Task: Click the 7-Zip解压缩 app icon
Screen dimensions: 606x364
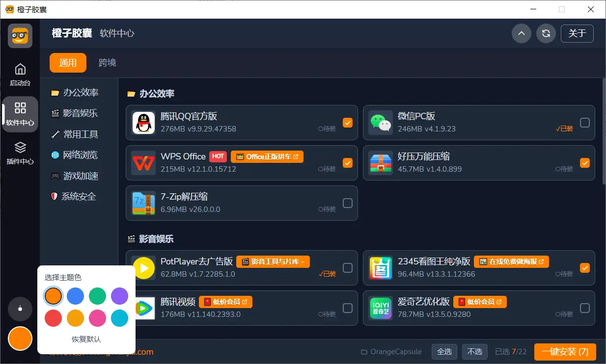Action: 143,203
